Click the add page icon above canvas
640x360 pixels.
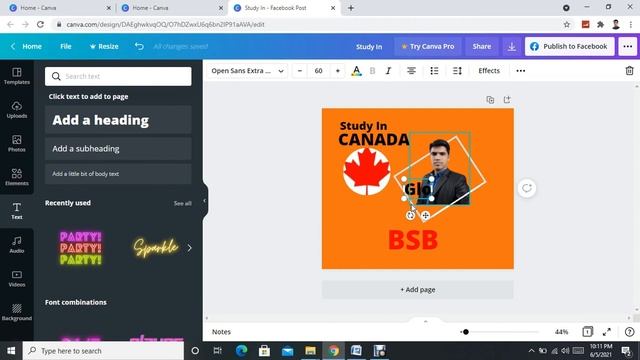click(x=507, y=100)
